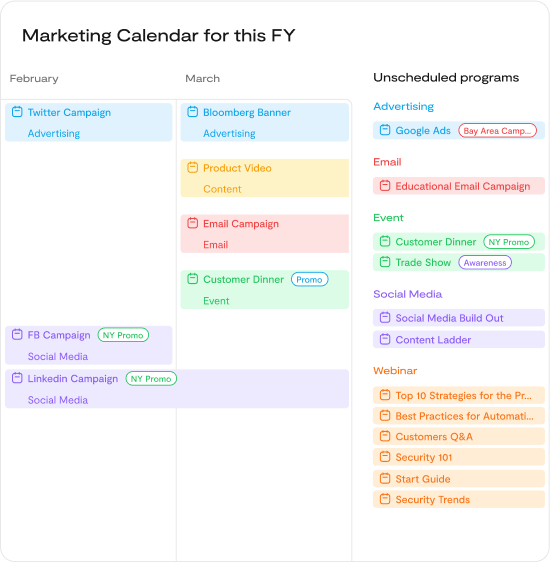Click the Promo tag on Customer Dinner
Image resolution: width=550 pixels, height=562 pixels.
pos(309,279)
